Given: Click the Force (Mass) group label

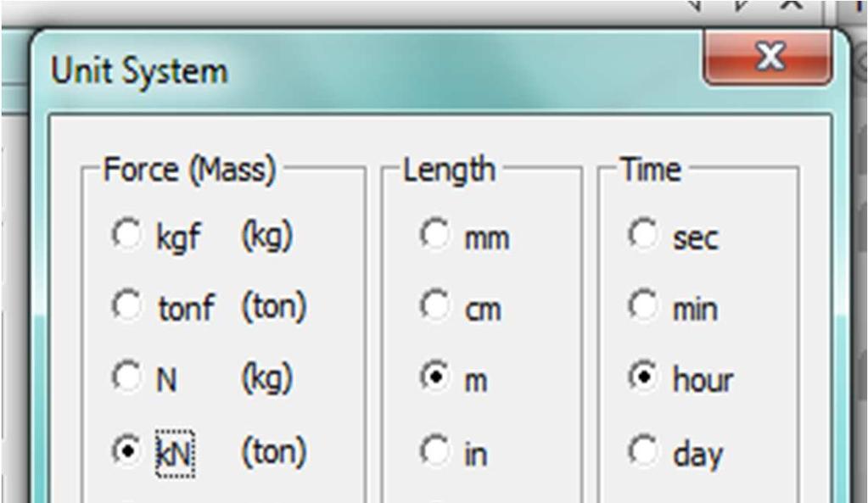Looking at the screenshot, I should [190, 170].
